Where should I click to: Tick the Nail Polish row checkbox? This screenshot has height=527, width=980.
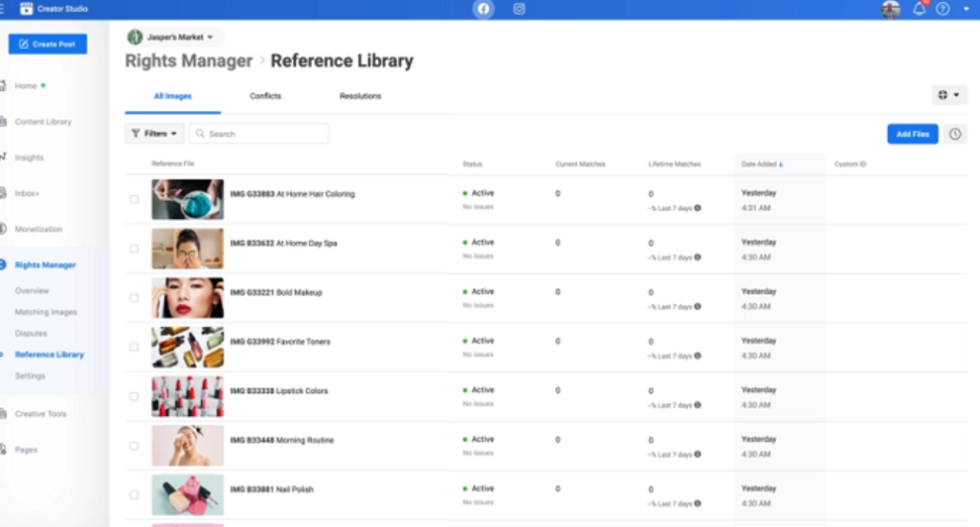point(134,495)
